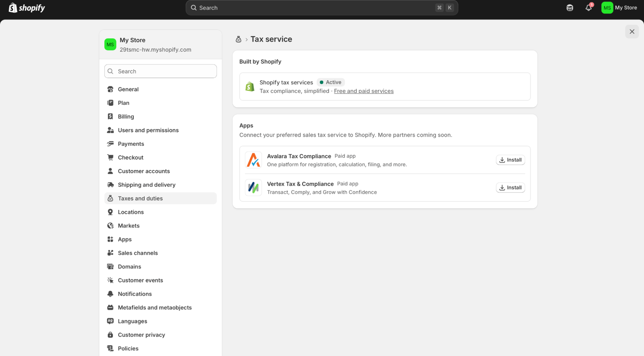The width and height of the screenshot is (644, 356).
Task: Click the MS avatar in top bar
Action: click(607, 8)
